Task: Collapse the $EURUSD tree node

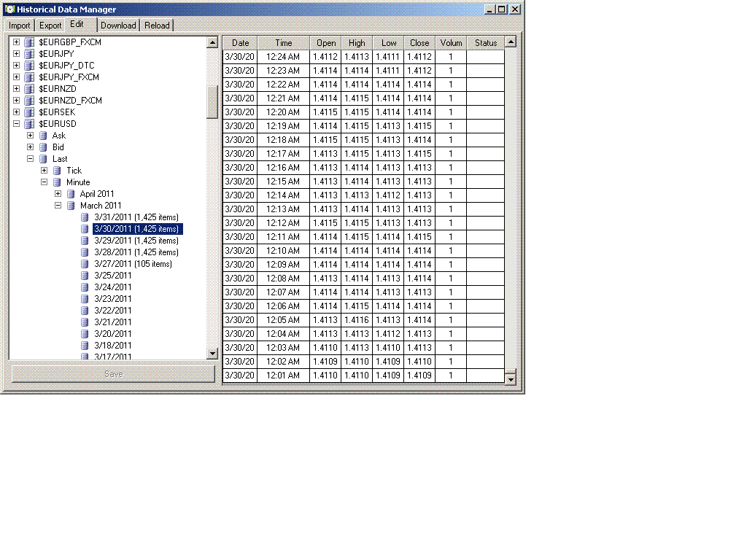Action: 16,124
